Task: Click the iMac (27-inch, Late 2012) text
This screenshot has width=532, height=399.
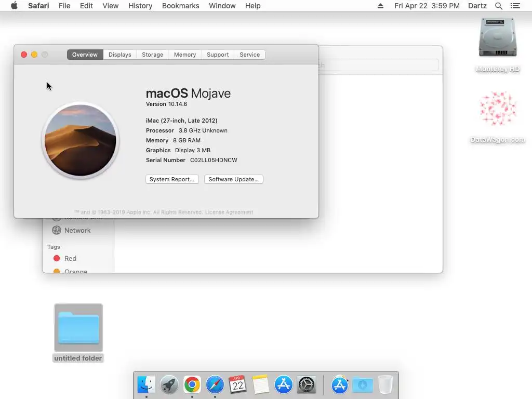Action: pos(181,121)
